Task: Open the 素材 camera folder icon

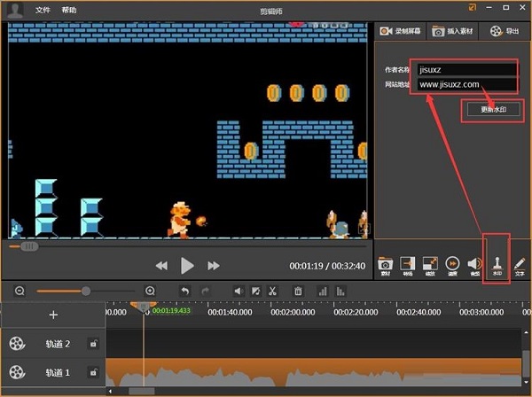Action: (386, 264)
